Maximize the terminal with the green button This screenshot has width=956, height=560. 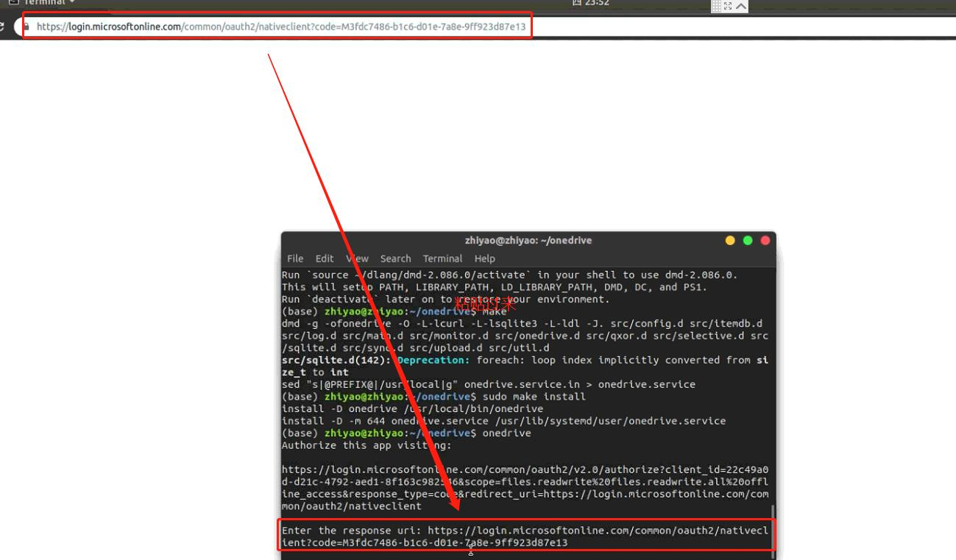pos(748,241)
